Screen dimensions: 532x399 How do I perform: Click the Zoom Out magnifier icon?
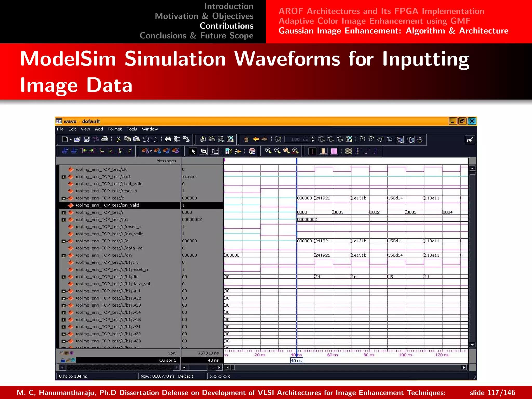click(277, 151)
